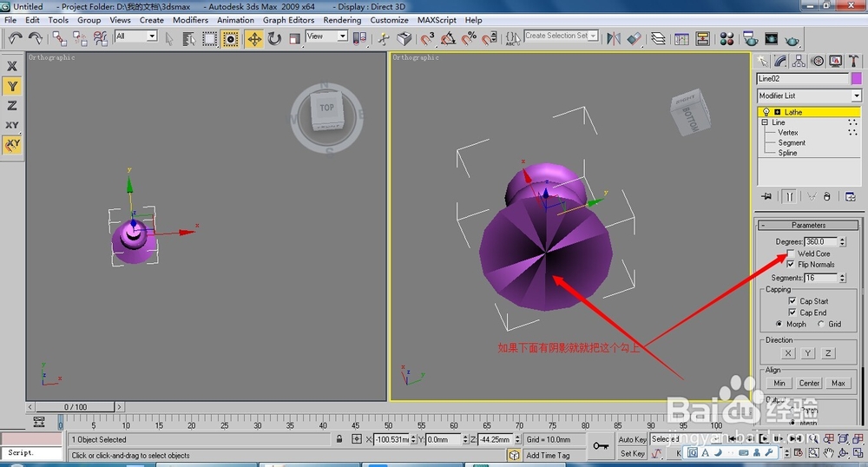The width and height of the screenshot is (868, 467).
Task: Activate the Select and Scale tool
Action: tap(294, 39)
